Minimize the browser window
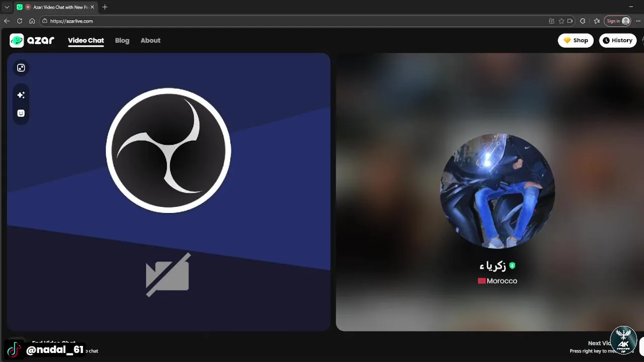Viewport: 644px width, 362px height. click(x=631, y=7)
